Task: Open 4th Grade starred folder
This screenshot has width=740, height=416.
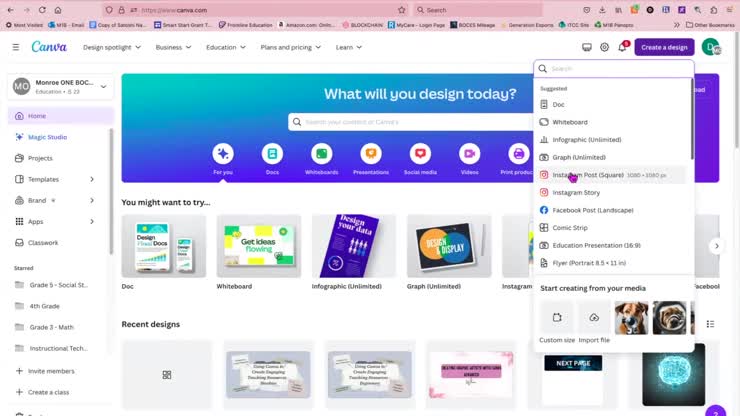Action: click(44, 306)
